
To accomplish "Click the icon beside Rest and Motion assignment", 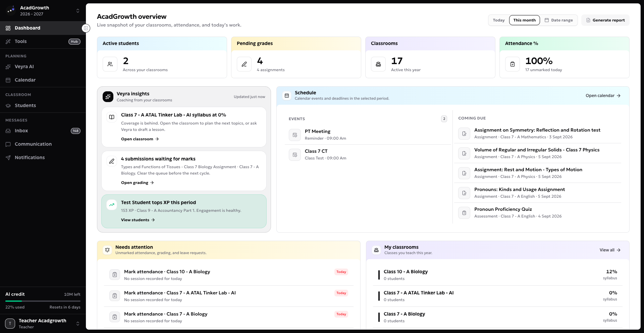I will pos(464,173).
